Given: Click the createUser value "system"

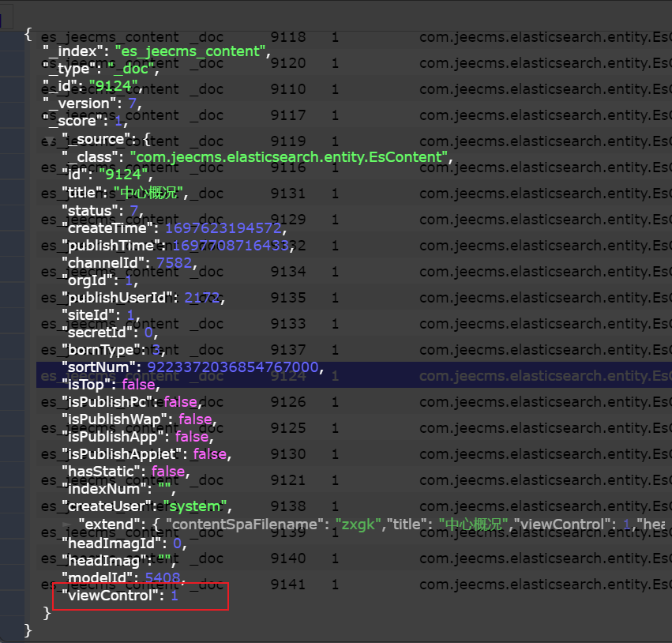Looking at the screenshot, I should point(194,506).
